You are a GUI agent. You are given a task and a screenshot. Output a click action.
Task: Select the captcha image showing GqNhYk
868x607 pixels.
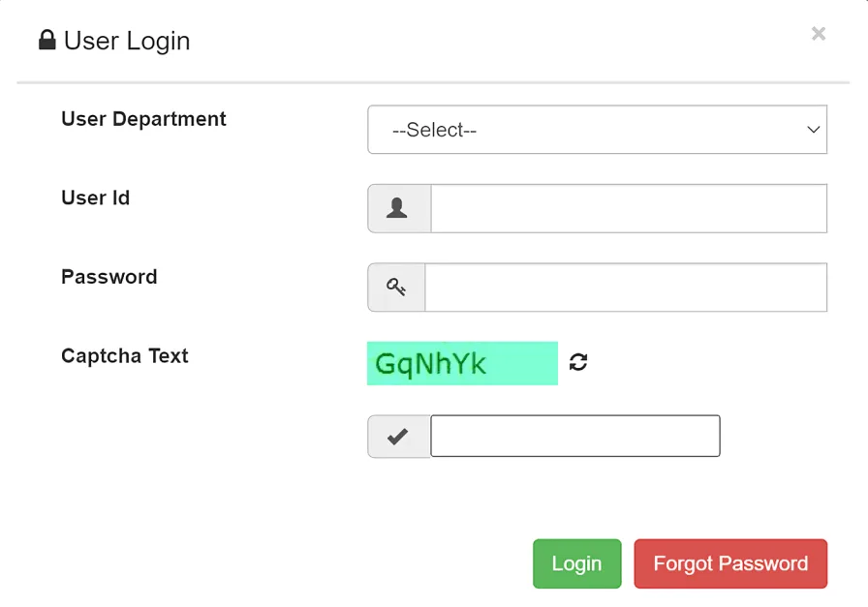[462, 363]
